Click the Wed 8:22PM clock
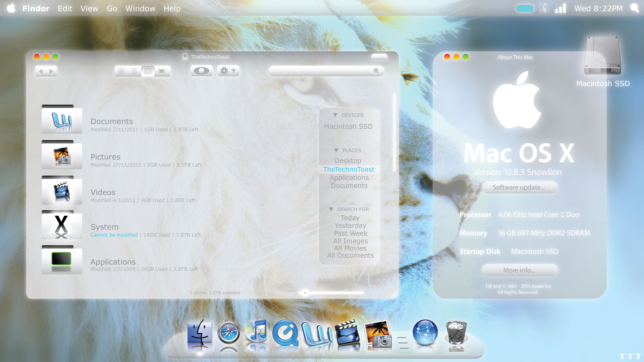The width and height of the screenshot is (644, 362). tap(598, 8)
